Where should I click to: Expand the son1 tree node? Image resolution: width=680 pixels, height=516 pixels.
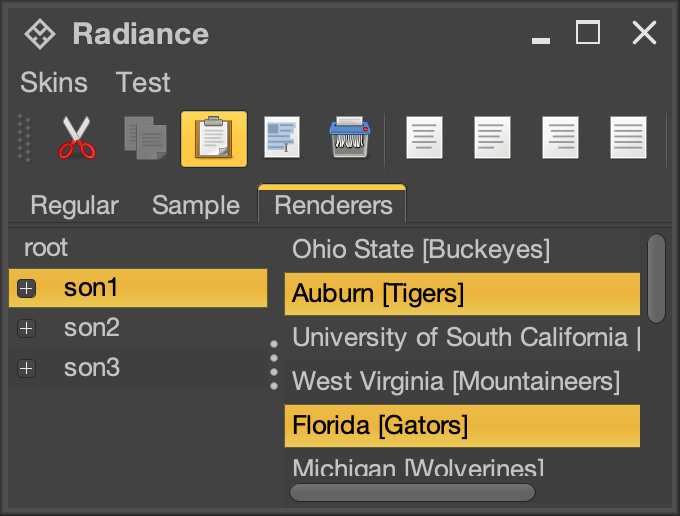26,288
